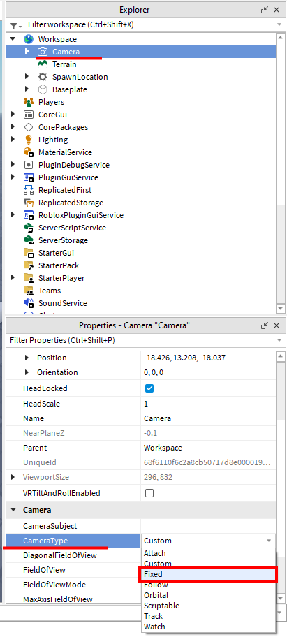The image size is (287, 644).
Task: Click the Parent value Workspace
Action: click(208, 448)
